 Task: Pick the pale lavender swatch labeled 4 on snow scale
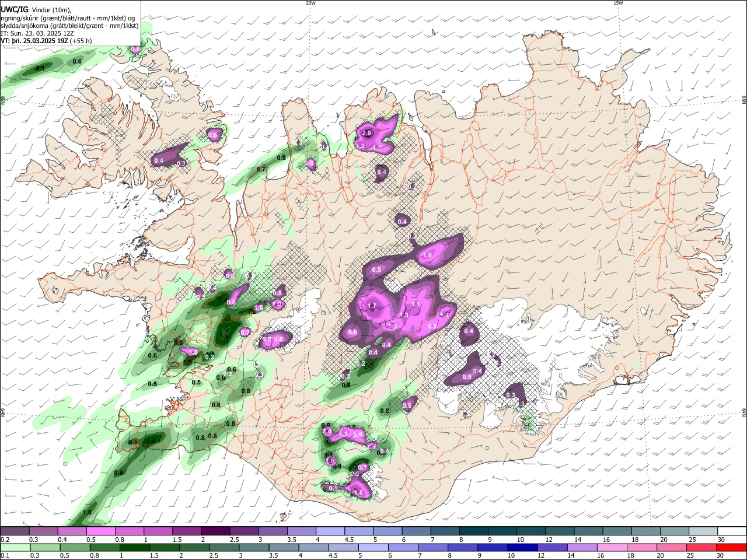point(330,531)
